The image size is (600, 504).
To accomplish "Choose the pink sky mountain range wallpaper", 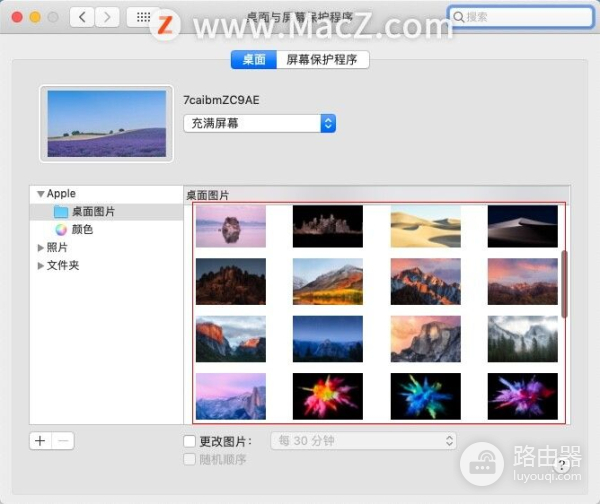I will click(523, 281).
